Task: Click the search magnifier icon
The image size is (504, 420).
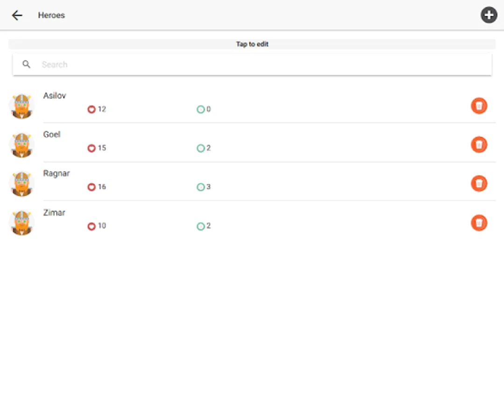Action: [x=26, y=64]
